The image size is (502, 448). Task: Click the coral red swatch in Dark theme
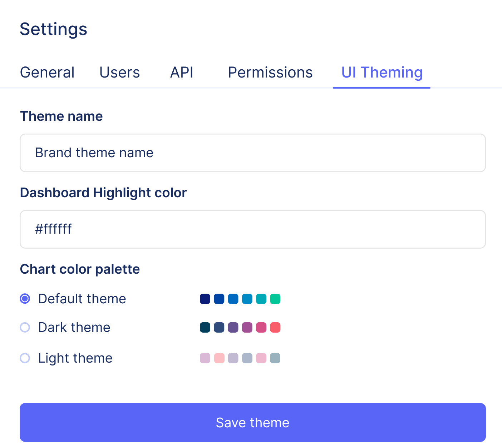coord(275,327)
